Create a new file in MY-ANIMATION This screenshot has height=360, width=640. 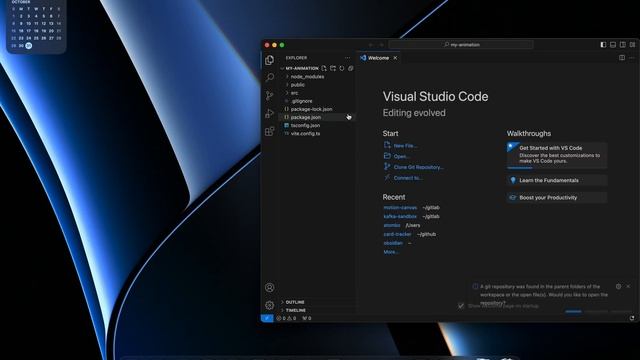click(324, 69)
